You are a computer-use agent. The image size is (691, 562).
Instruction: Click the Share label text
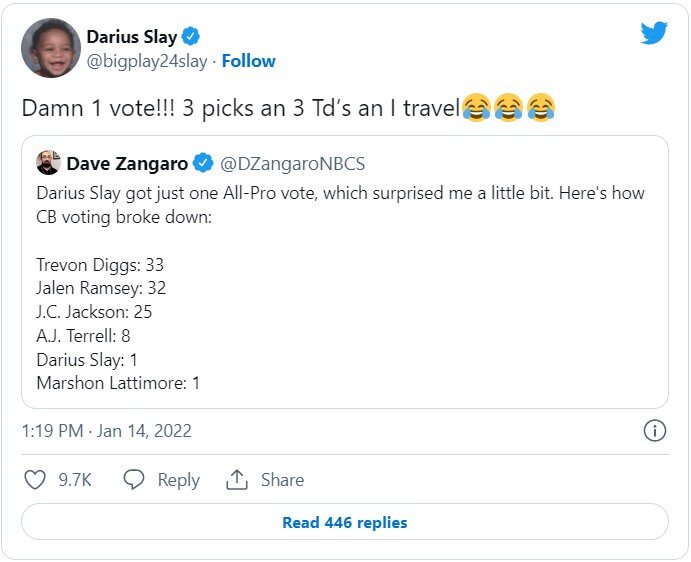[282, 480]
